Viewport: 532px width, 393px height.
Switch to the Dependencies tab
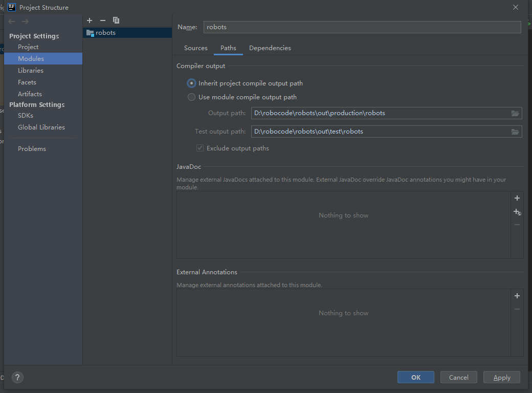[270, 48]
